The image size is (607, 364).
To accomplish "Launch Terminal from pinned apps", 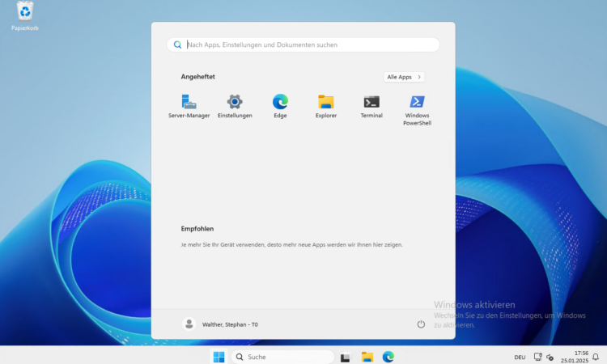I will point(371,106).
